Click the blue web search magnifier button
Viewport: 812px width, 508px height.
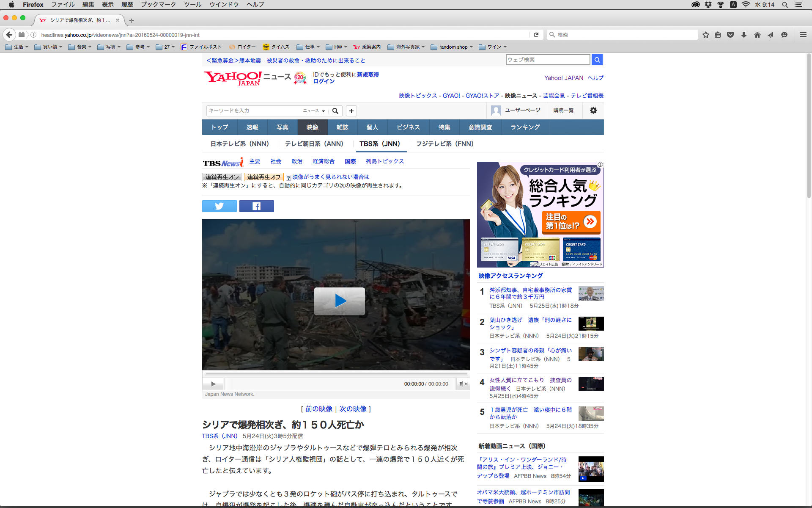click(597, 60)
